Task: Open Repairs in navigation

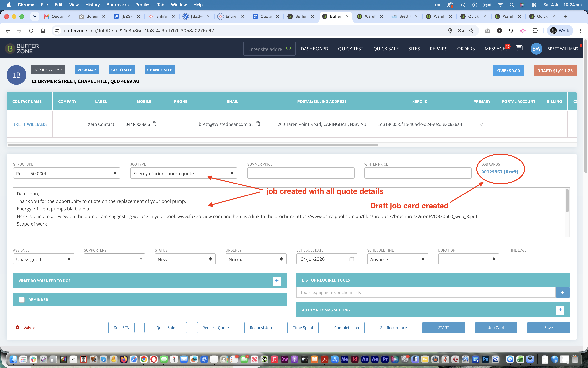Action: (438, 49)
